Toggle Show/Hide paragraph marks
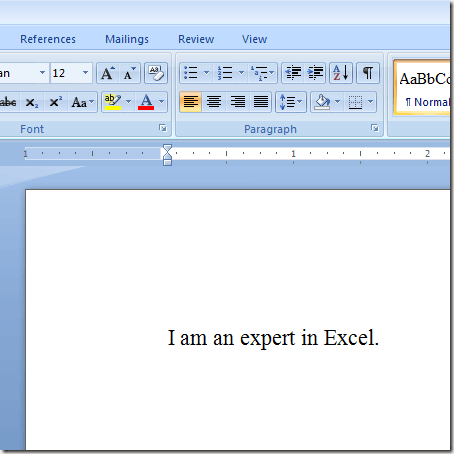 (x=368, y=73)
